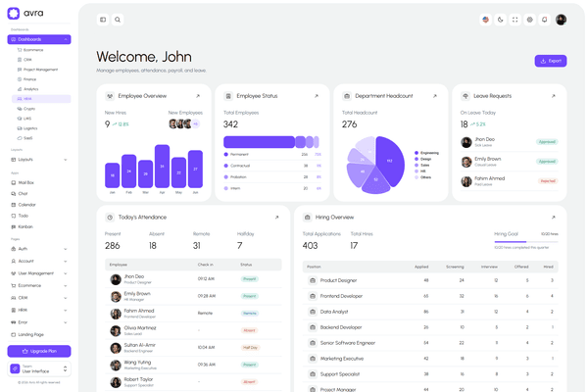Open the User Interface team switcher
The width and height of the screenshot is (588, 392).
39,368
